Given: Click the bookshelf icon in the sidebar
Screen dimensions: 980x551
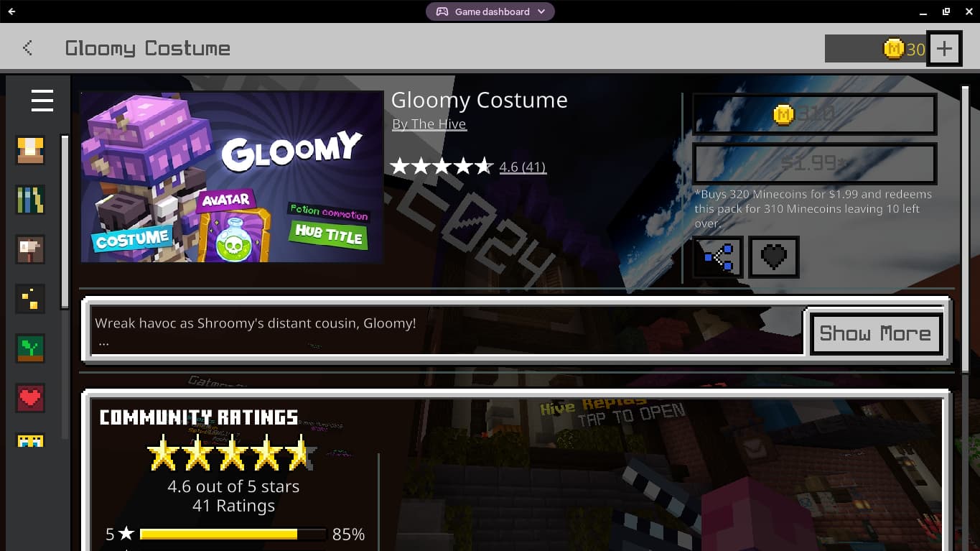Looking at the screenshot, I should (x=30, y=200).
